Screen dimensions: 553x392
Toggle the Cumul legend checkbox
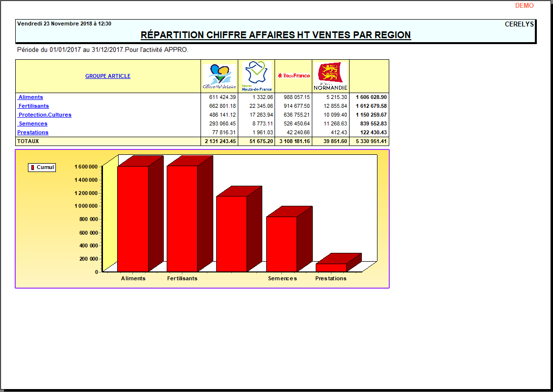tap(42, 167)
